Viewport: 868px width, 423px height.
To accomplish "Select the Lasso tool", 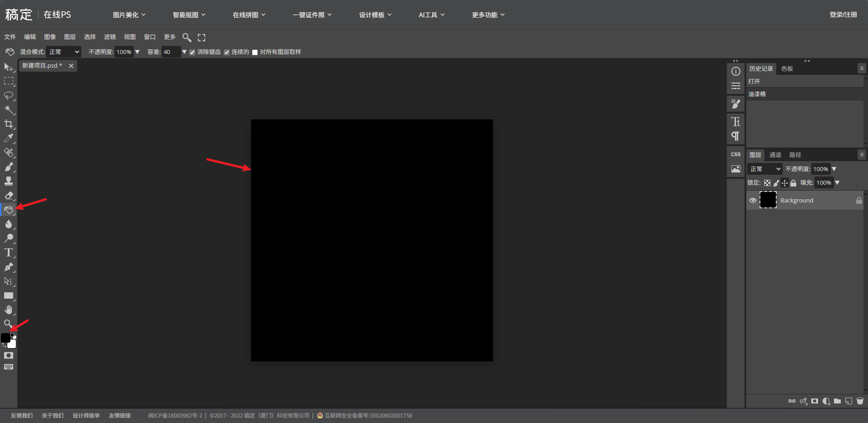I will tap(9, 96).
